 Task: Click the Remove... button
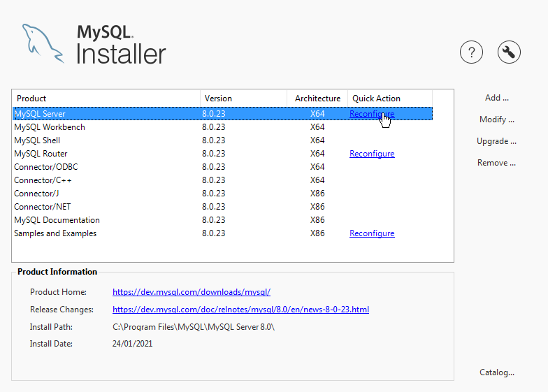[x=496, y=163]
